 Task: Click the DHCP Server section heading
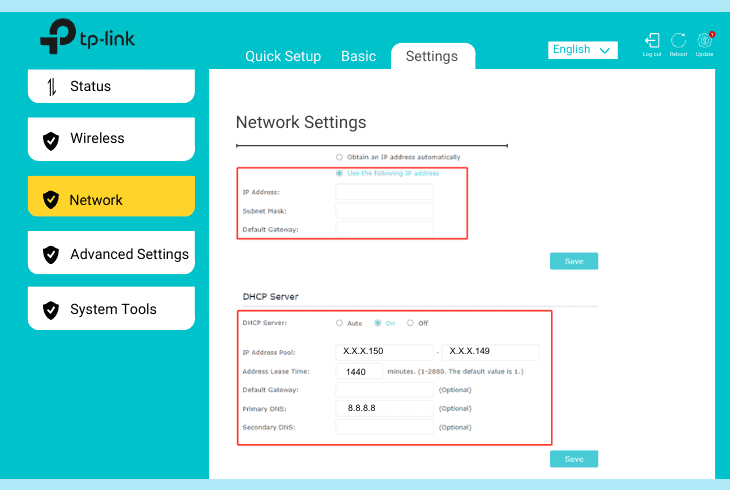[x=270, y=297]
